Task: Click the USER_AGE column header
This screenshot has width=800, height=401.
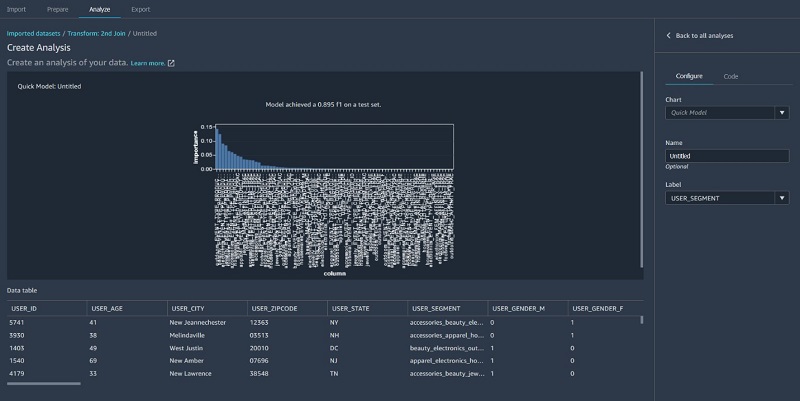Action: (x=127, y=309)
